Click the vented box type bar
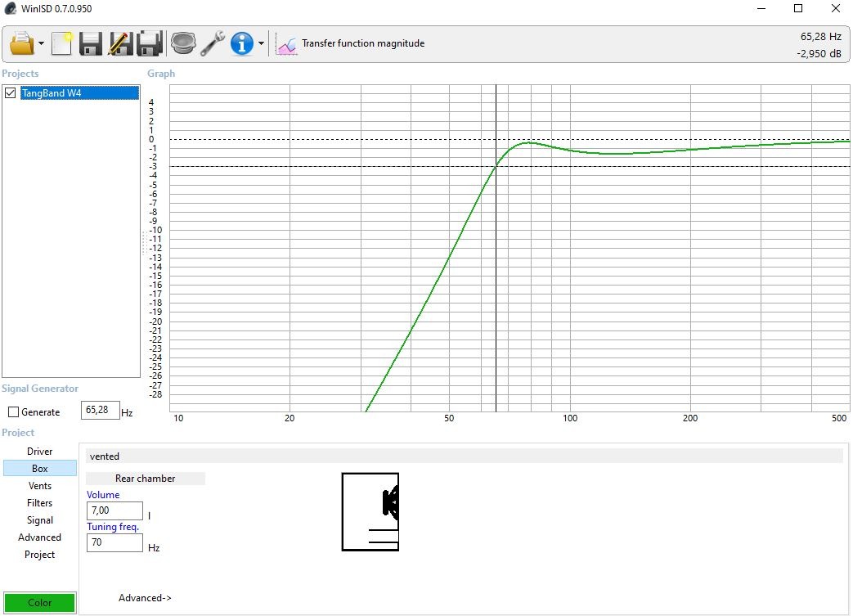 (464, 456)
